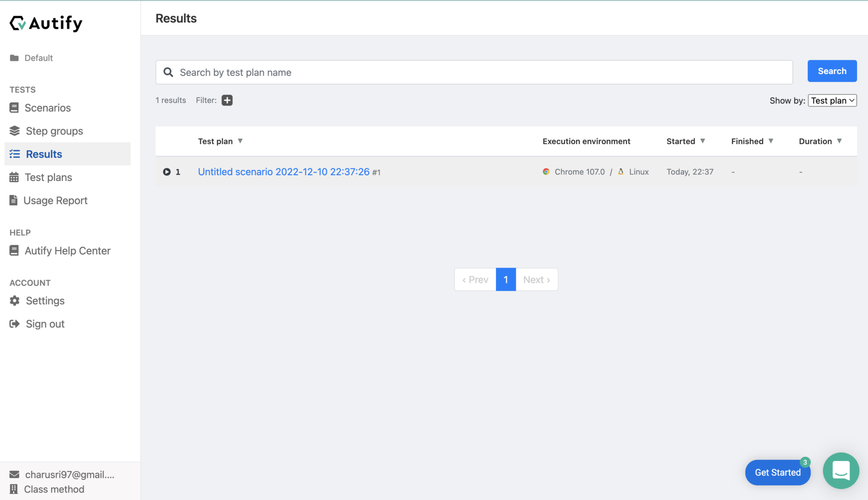Image resolution: width=868 pixels, height=500 pixels.
Task: Open Scenarios from the sidebar
Action: coord(47,108)
